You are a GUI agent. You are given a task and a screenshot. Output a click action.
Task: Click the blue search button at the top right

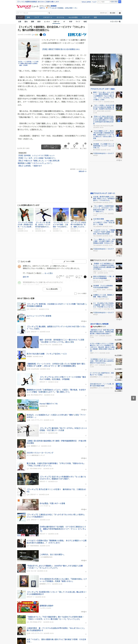point(120,2)
